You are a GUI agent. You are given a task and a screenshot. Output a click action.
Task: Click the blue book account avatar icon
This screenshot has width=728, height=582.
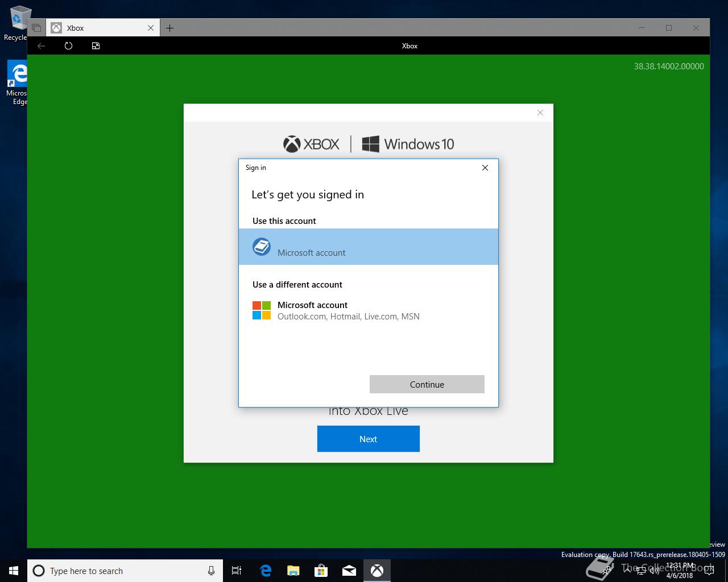[x=262, y=247]
